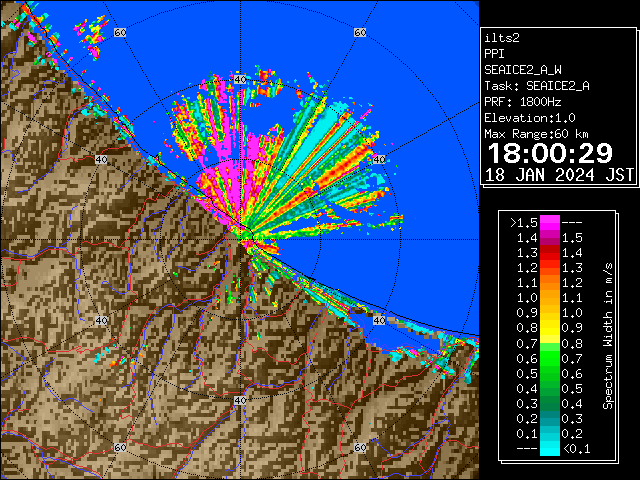Click the 'Max Range:60 km' text
The height and width of the screenshot is (480, 640).
point(536,134)
